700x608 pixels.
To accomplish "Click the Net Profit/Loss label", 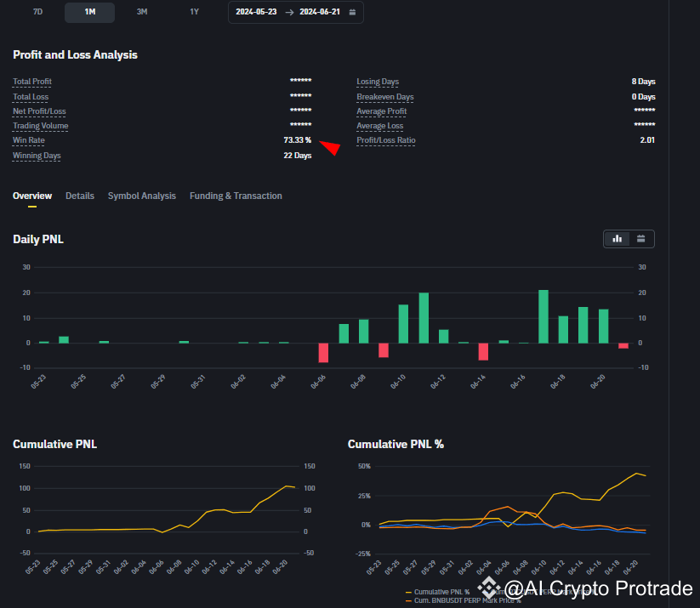I will (39, 111).
